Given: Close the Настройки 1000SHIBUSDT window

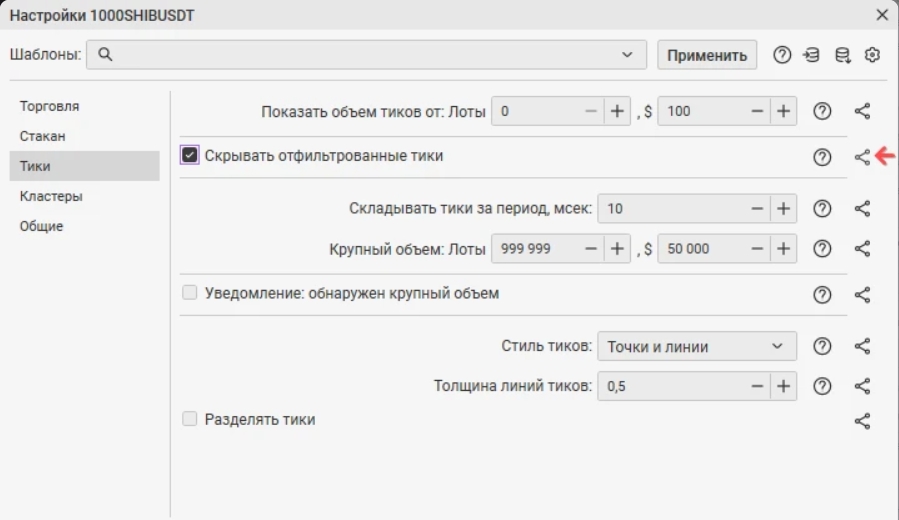Looking at the screenshot, I should click(x=882, y=15).
